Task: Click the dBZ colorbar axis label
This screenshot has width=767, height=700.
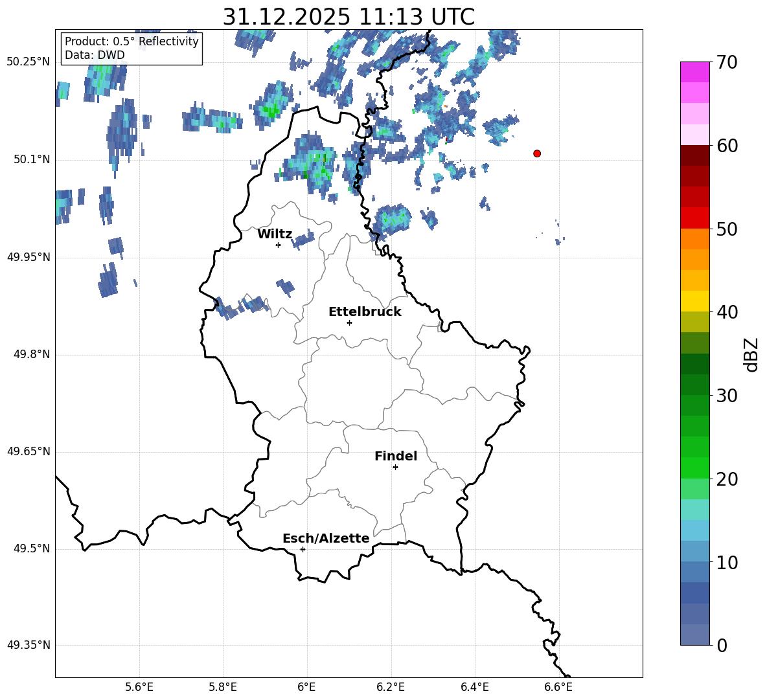Action: point(751,354)
